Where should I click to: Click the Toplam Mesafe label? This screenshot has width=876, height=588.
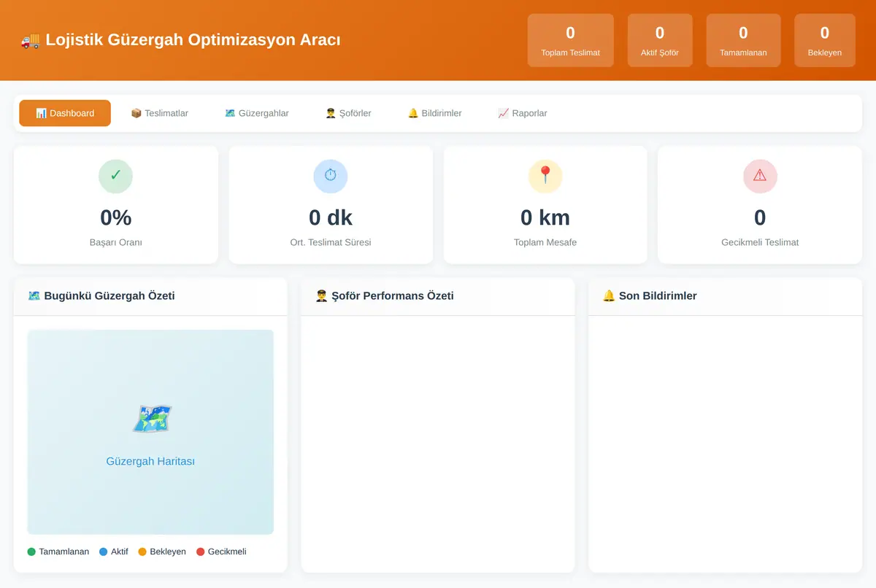tap(545, 242)
